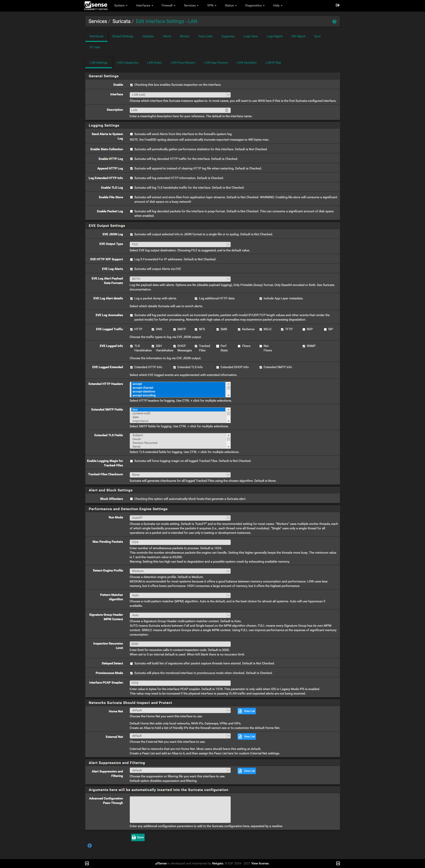Viewport: 425px width, 868px height.
Task: Toggle EVE JSON Log checkbox
Action: pyautogui.click(x=132, y=234)
